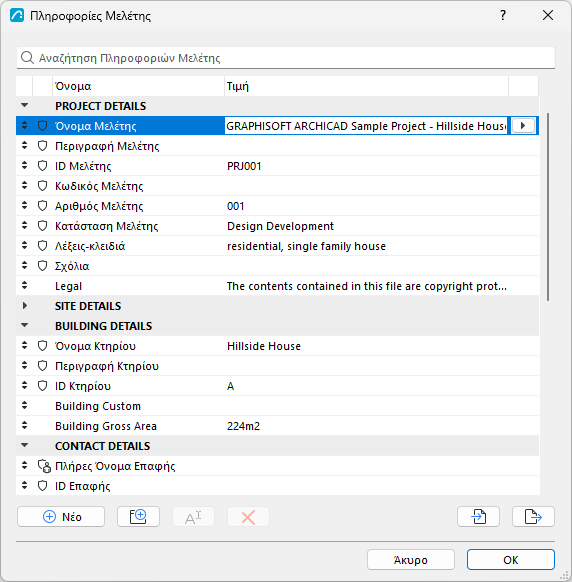The width and height of the screenshot is (572, 582).
Task: Select the Design Development value
Action: coord(281,226)
